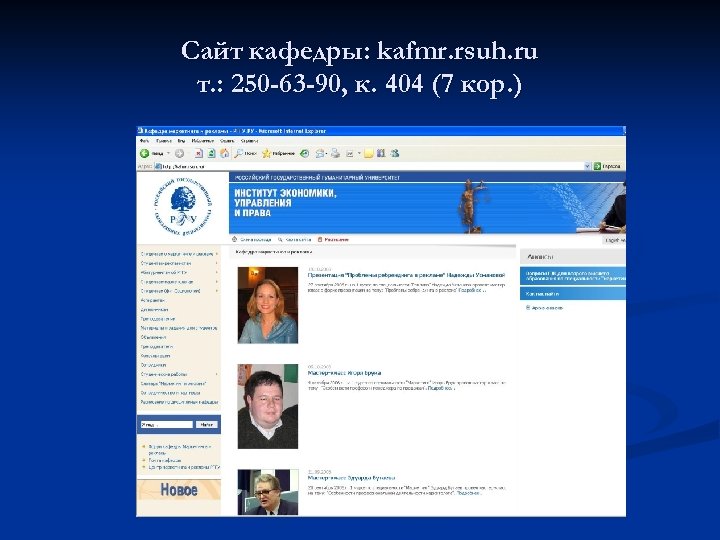This screenshot has width=720, height=540.
Task: Click the green Refresh page icon
Action: click(x=212, y=153)
